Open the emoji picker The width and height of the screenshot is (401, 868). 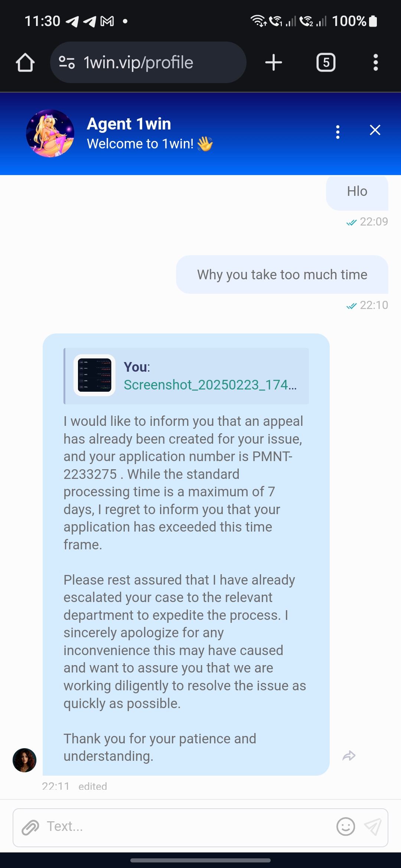(x=345, y=827)
